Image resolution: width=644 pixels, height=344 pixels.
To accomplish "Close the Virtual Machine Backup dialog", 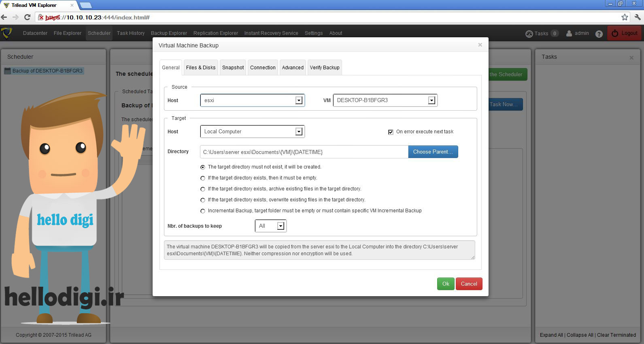I will pos(480,45).
